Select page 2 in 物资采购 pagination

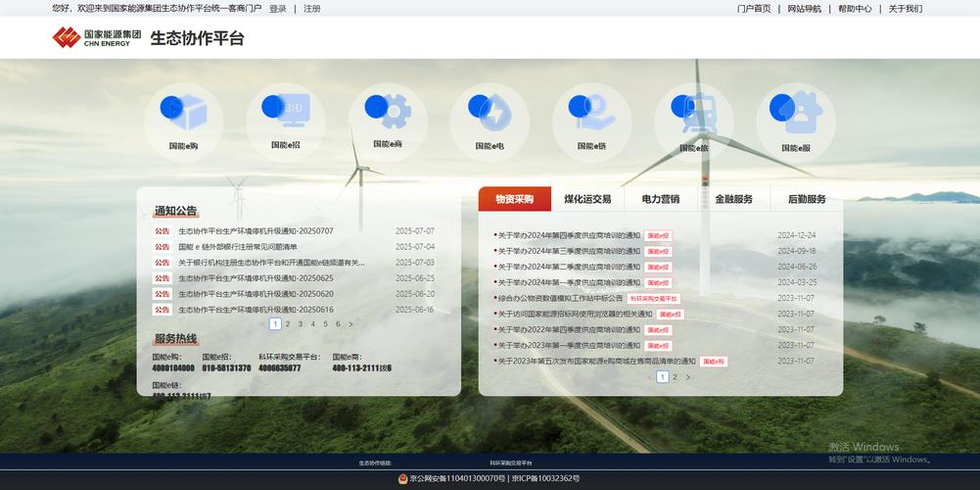coord(675,376)
